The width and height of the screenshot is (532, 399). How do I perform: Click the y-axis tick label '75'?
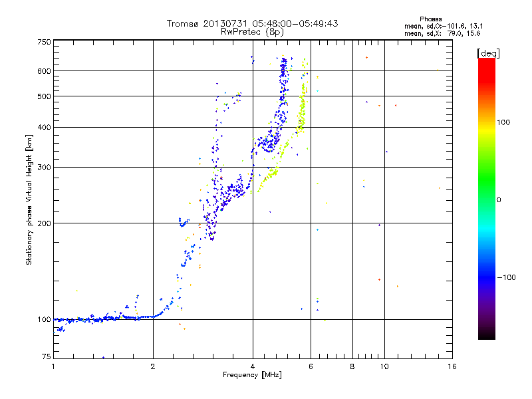tap(47, 356)
